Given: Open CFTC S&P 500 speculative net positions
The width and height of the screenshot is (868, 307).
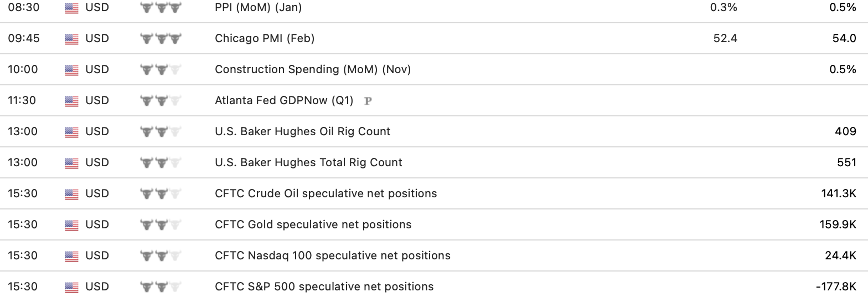Looking at the screenshot, I should pos(324,287).
